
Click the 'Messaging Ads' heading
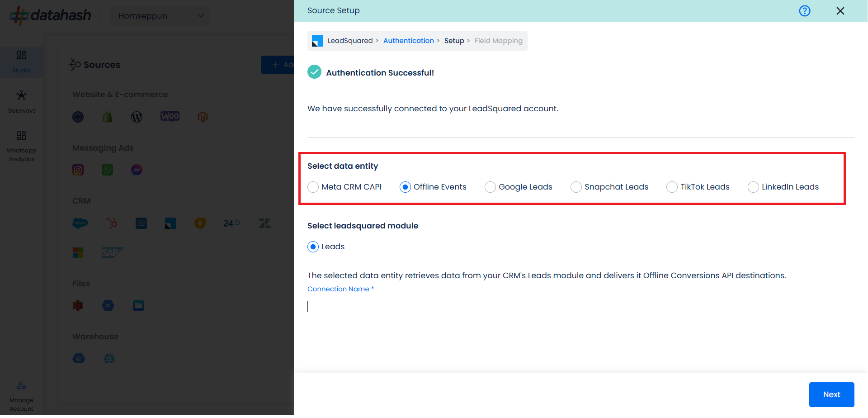pos(103,148)
